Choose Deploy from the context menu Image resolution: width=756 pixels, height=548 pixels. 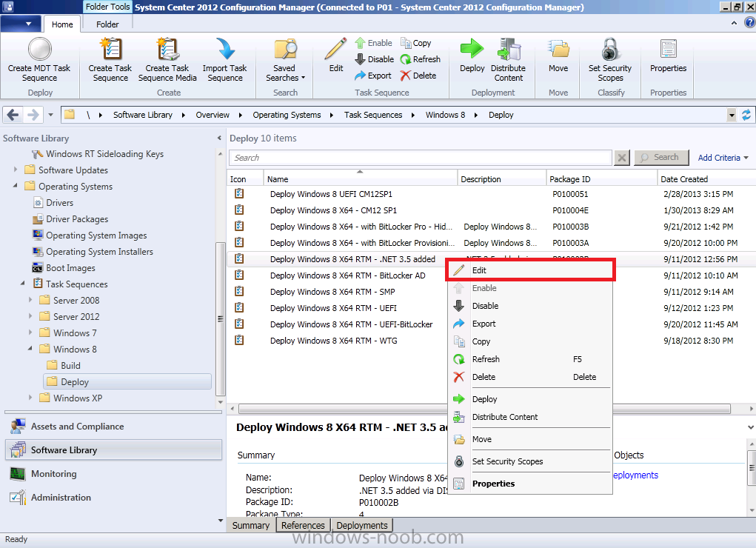tap(530, 399)
